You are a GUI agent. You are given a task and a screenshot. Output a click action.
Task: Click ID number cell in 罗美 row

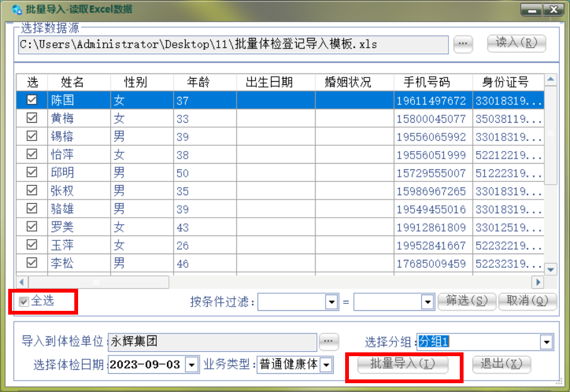tap(508, 227)
